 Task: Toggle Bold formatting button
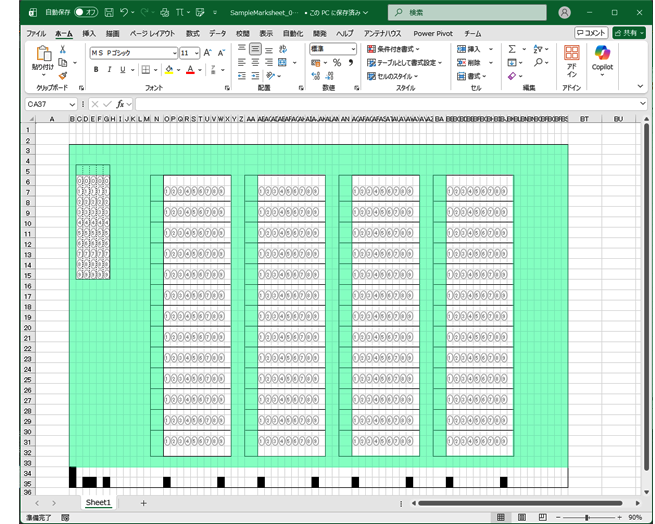point(96,70)
